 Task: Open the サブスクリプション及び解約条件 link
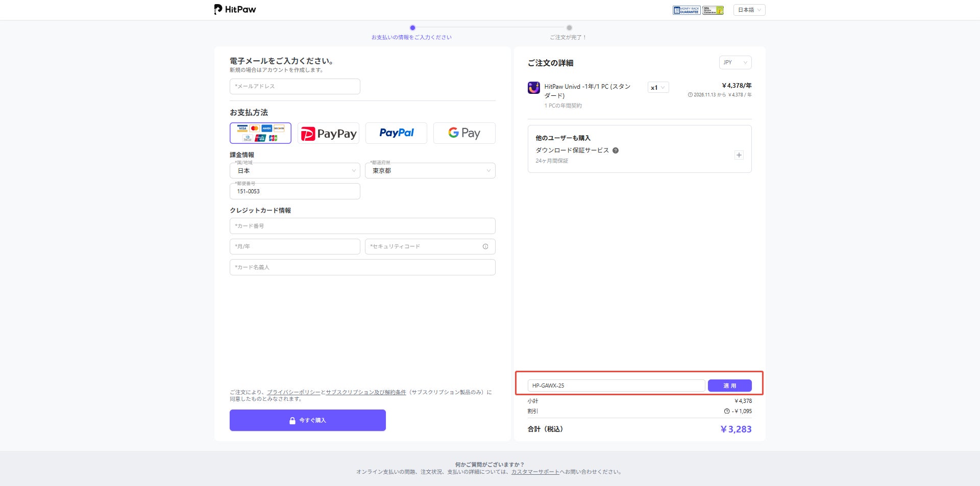tap(366, 392)
